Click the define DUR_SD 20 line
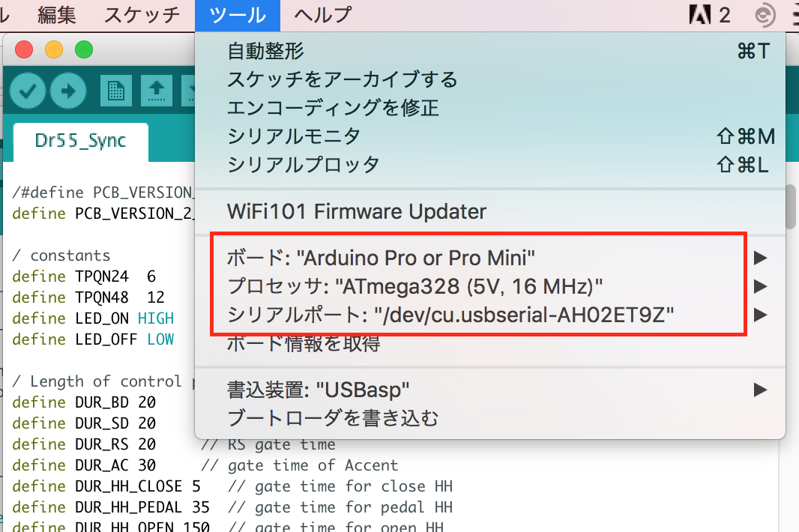The width and height of the screenshot is (799, 532). 84,423
